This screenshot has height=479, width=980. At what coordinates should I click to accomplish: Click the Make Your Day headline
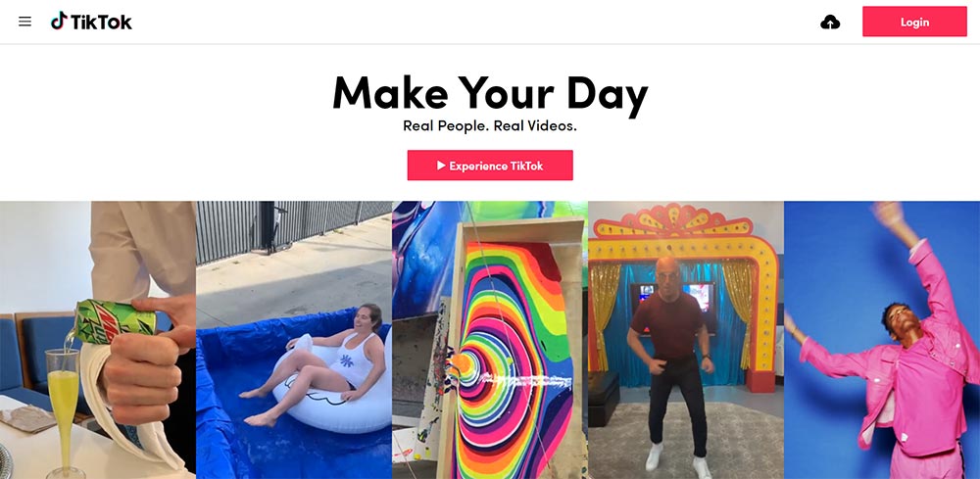click(x=490, y=94)
